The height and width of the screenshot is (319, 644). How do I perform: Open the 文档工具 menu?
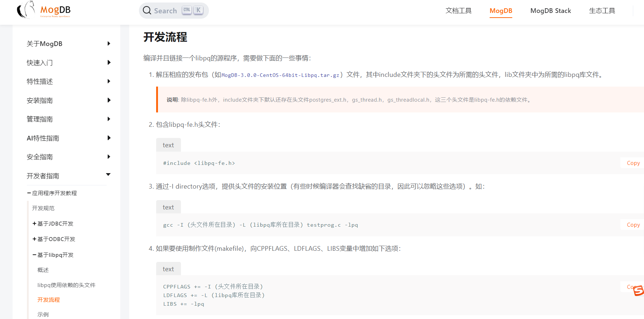click(x=458, y=11)
